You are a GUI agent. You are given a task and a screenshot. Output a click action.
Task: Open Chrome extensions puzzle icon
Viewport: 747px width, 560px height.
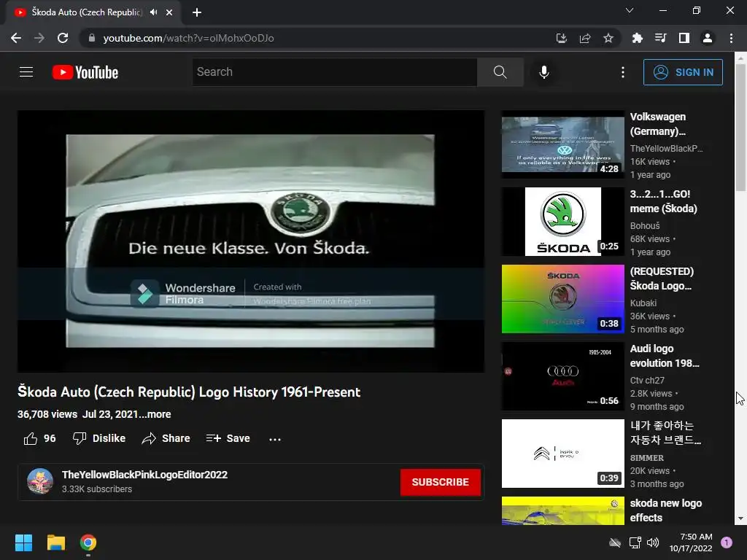point(638,38)
